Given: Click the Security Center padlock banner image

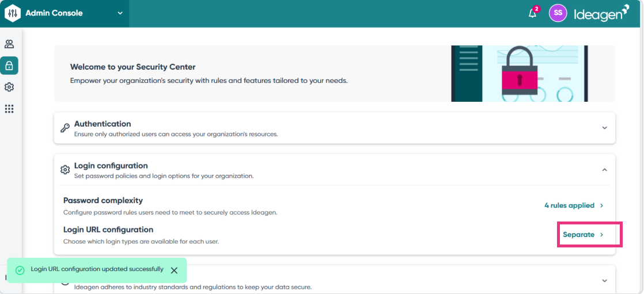Looking at the screenshot, I should (x=520, y=74).
